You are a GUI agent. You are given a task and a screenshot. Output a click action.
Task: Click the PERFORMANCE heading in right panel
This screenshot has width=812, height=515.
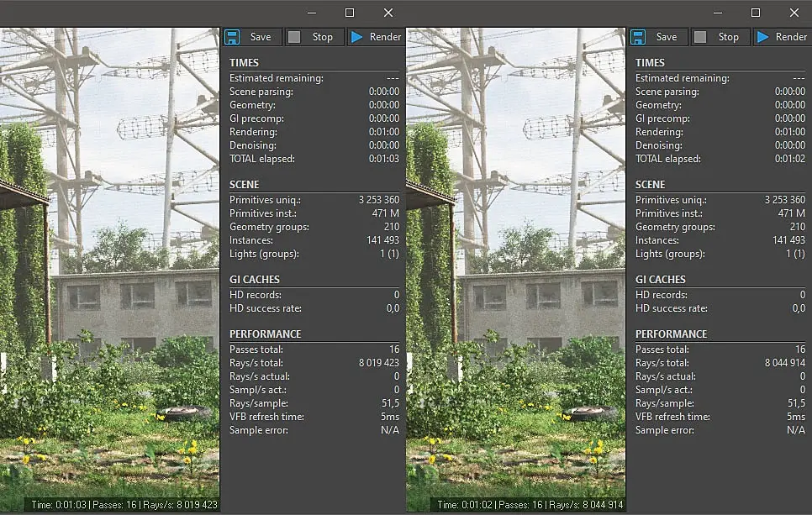click(671, 334)
